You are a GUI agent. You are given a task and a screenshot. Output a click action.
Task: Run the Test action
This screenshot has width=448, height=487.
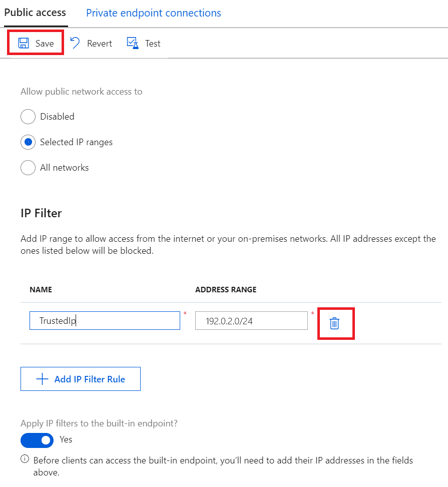point(144,43)
